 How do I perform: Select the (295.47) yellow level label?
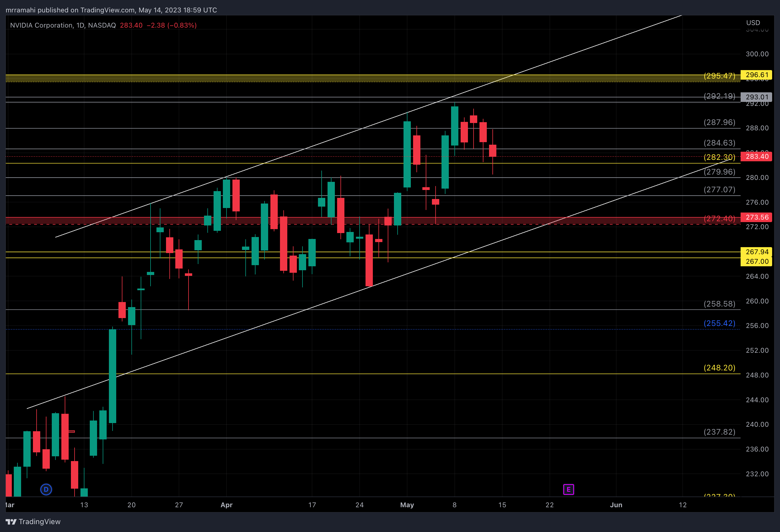(719, 76)
